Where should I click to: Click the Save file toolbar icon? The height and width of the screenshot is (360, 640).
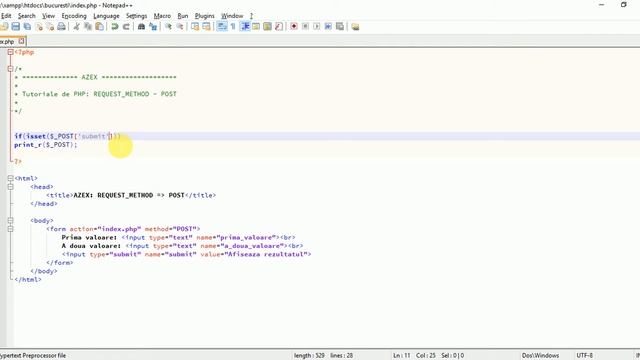(x=16, y=27)
